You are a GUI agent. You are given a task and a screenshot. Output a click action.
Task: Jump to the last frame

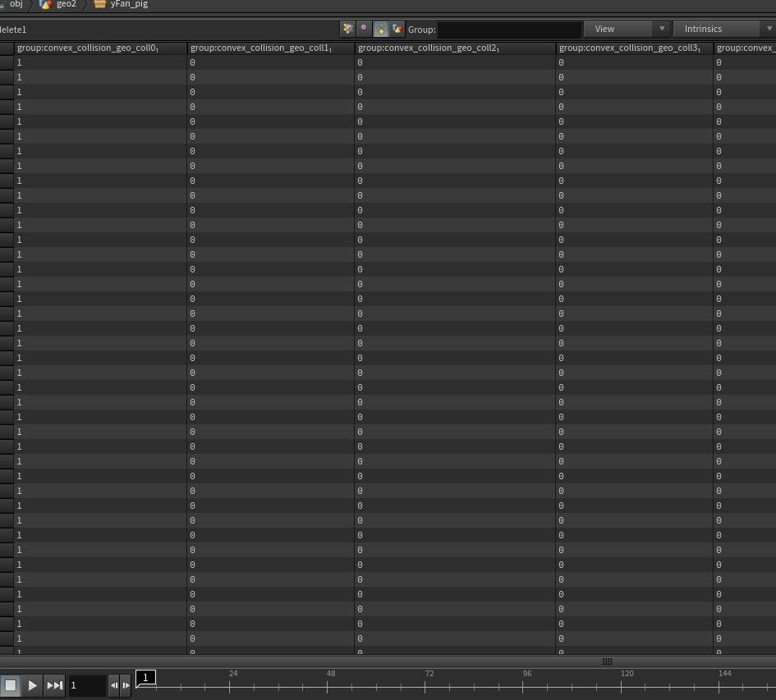click(54, 685)
